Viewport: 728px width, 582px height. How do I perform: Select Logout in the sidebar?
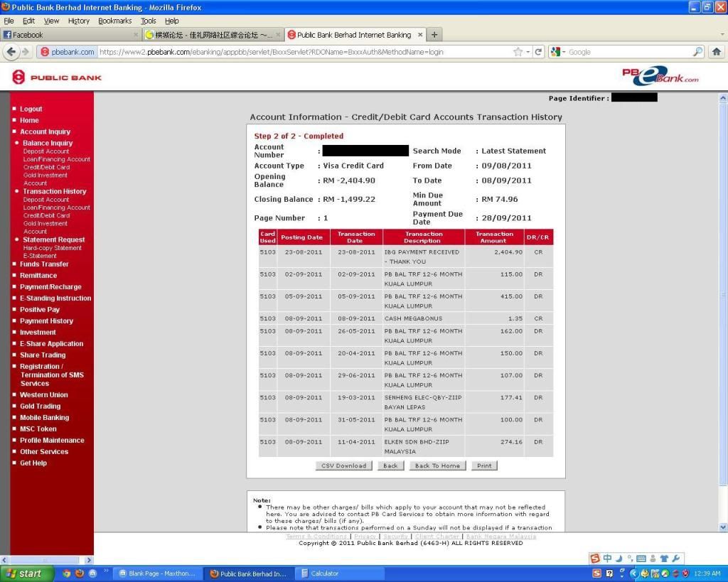click(x=31, y=109)
